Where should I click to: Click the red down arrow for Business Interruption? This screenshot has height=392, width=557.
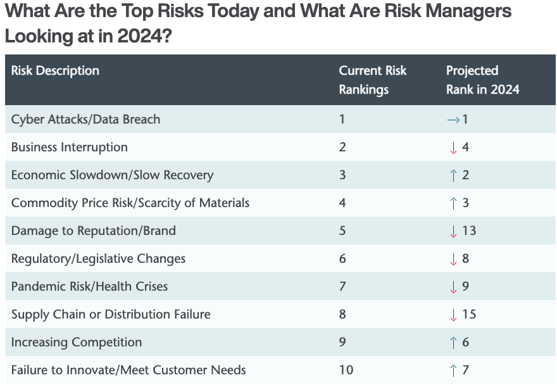click(x=453, y=148)
